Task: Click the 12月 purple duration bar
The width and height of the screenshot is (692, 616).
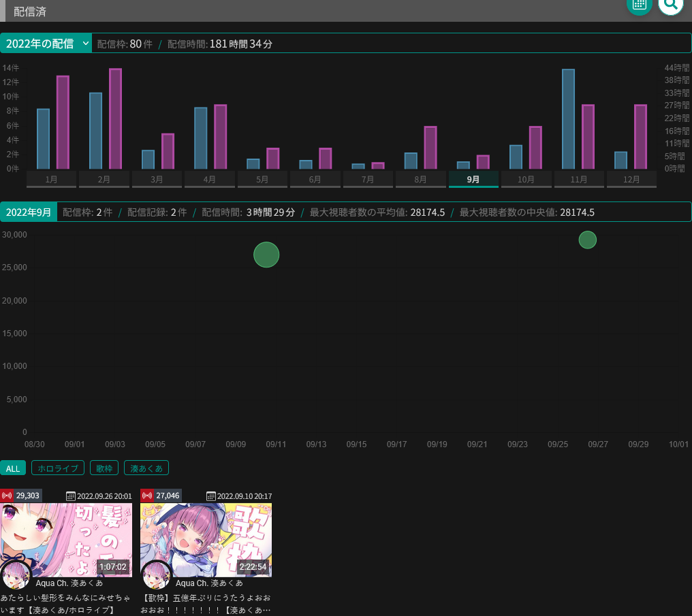Action: (x=640, y=137)
